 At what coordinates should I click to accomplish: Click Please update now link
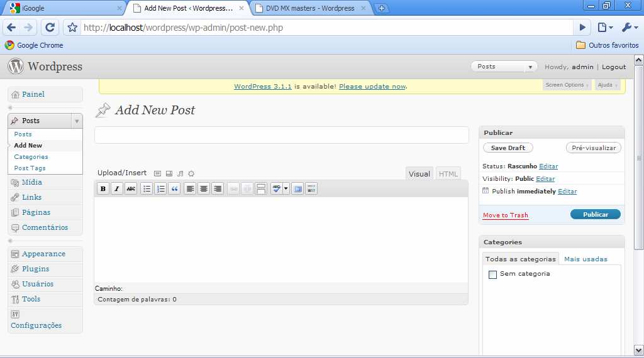point(372,86)
